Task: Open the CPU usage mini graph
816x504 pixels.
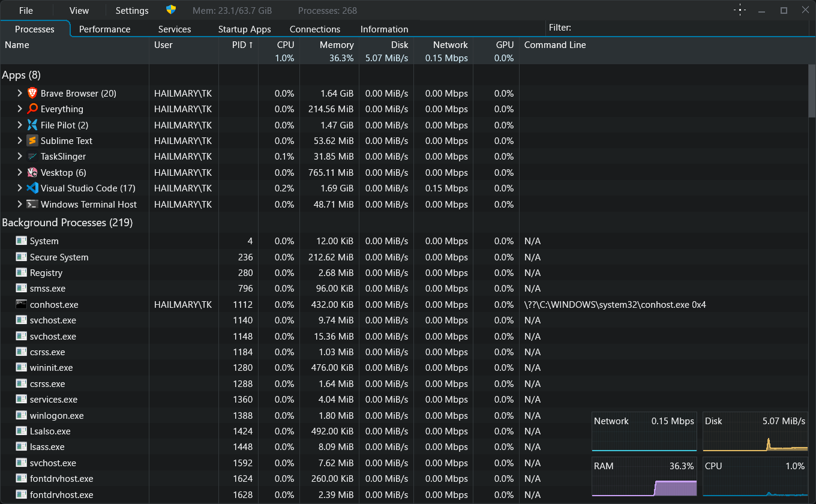Action: pos(755,477)
